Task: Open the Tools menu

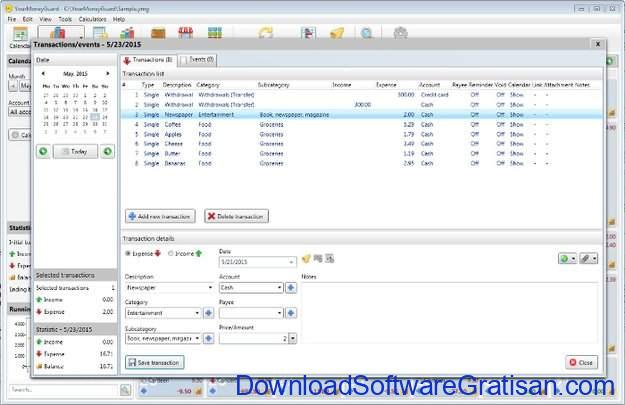Action: pos(65,19)
